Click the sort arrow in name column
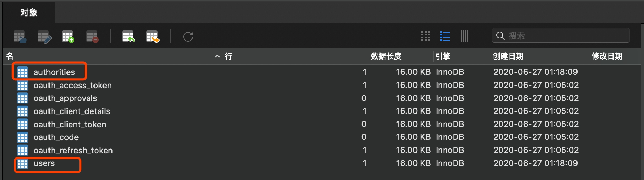This screenshot has height=180, width=644. [217, 56]
